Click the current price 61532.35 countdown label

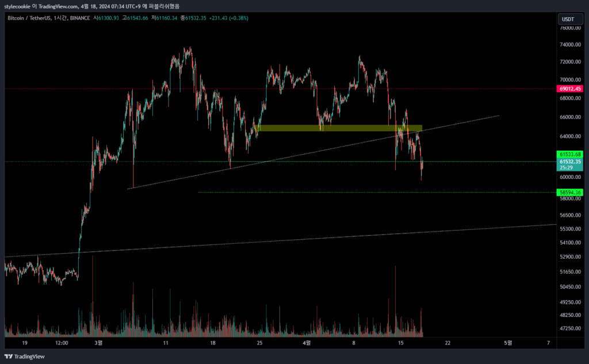(x=570, y=165)
